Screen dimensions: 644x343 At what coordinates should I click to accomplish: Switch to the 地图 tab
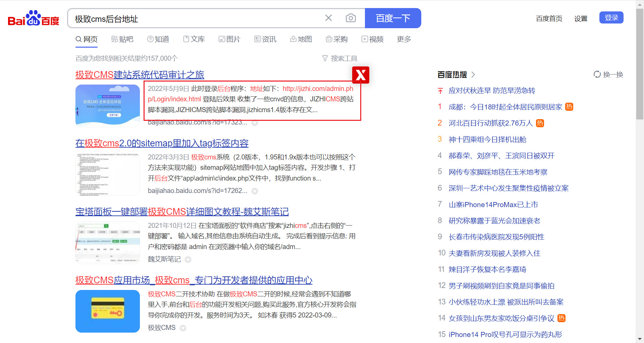301,39
